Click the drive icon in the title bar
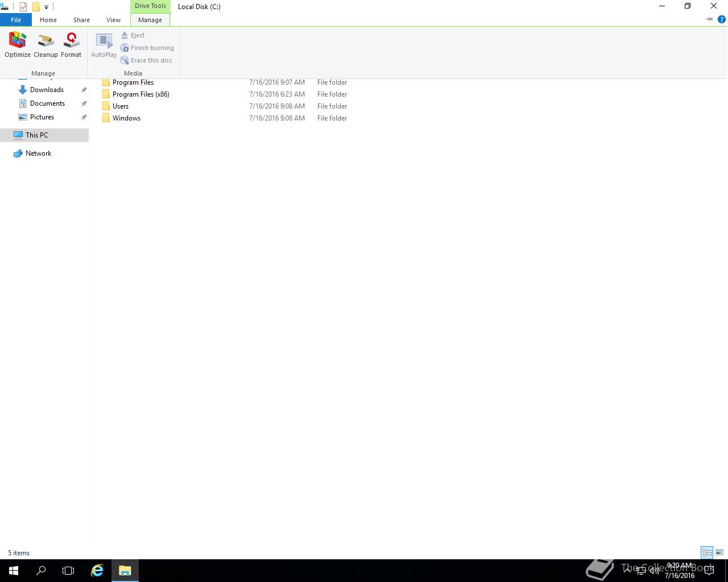728x582 pixels. (x=5, y=7)
